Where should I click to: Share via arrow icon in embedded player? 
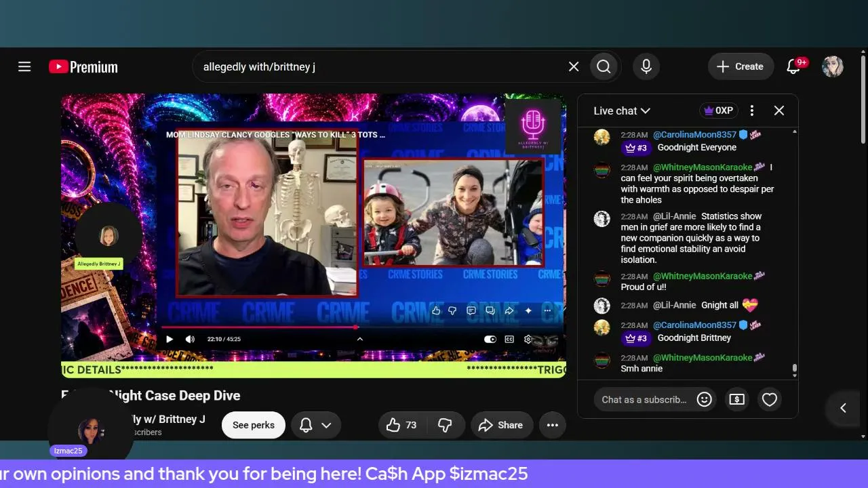509,310
